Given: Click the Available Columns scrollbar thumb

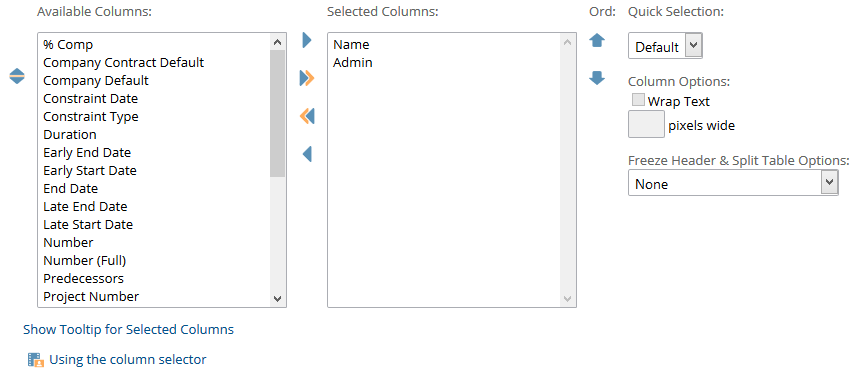Looking at the screenshot, I should (x=277, y=113).
